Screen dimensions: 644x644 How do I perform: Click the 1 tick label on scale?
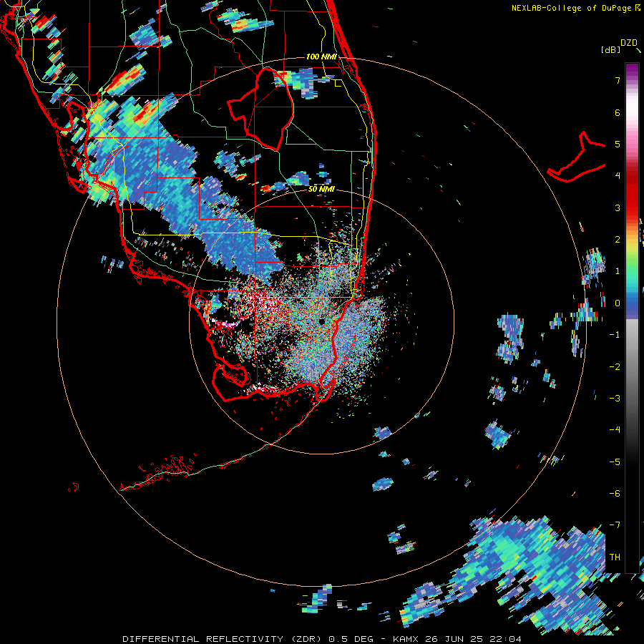(x=618, y=271)
